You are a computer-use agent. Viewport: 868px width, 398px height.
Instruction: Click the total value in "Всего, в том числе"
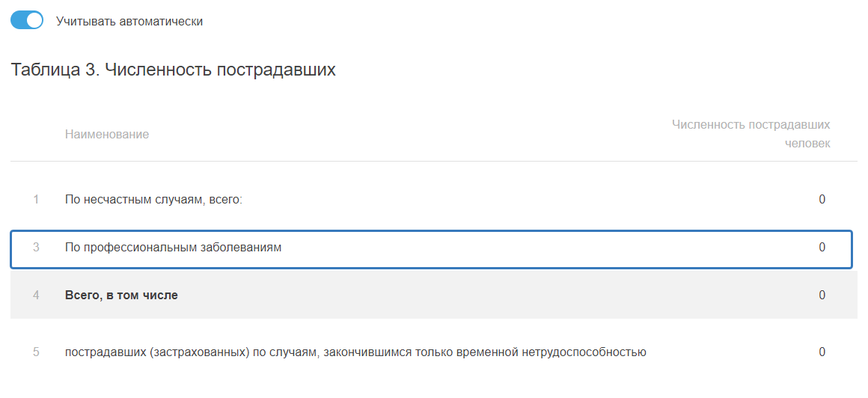(822, 295)
